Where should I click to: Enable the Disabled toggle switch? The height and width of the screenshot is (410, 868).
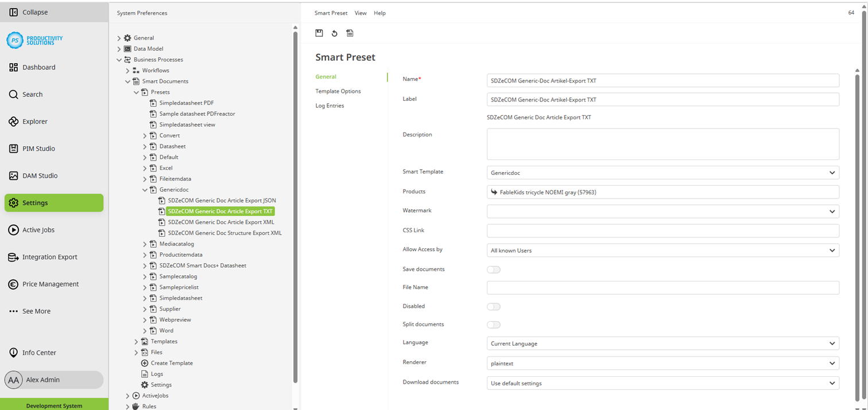tap(493, 306)
